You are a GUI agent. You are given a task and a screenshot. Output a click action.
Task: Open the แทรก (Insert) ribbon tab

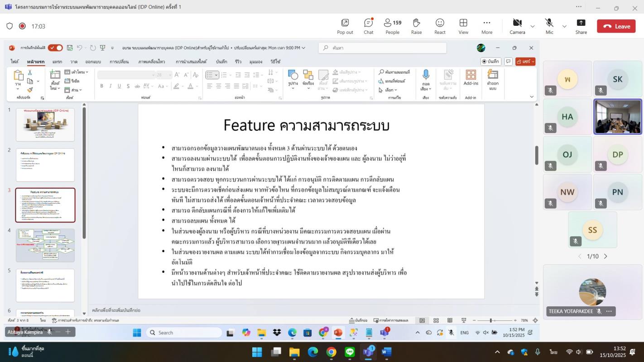[x=57, y=62]
